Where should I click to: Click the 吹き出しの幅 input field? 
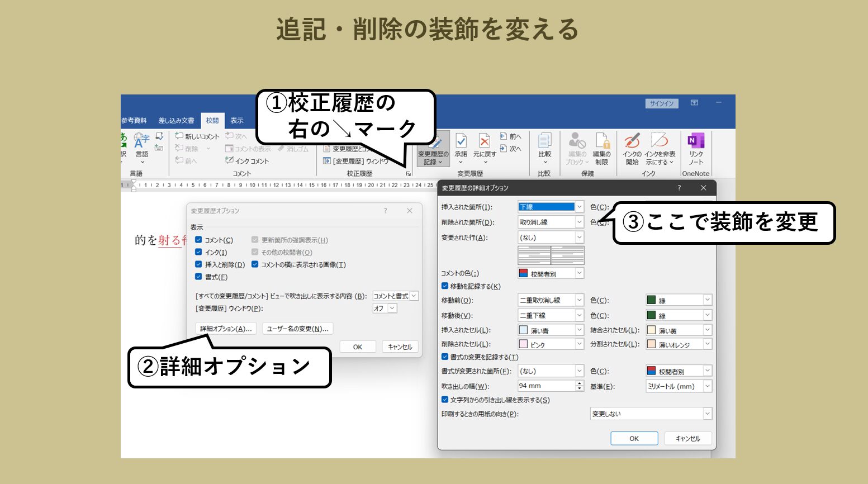point(546,386)
